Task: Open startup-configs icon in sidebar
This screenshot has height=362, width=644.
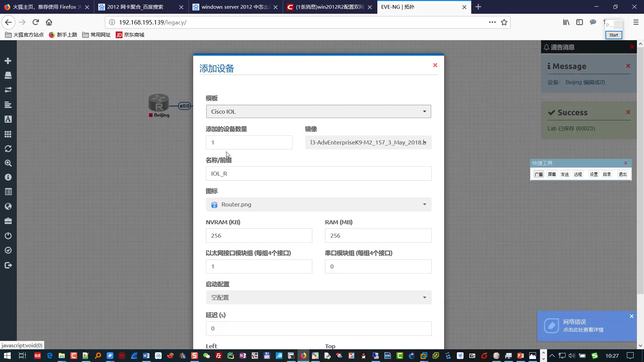Action: click(x=8, y=105)
